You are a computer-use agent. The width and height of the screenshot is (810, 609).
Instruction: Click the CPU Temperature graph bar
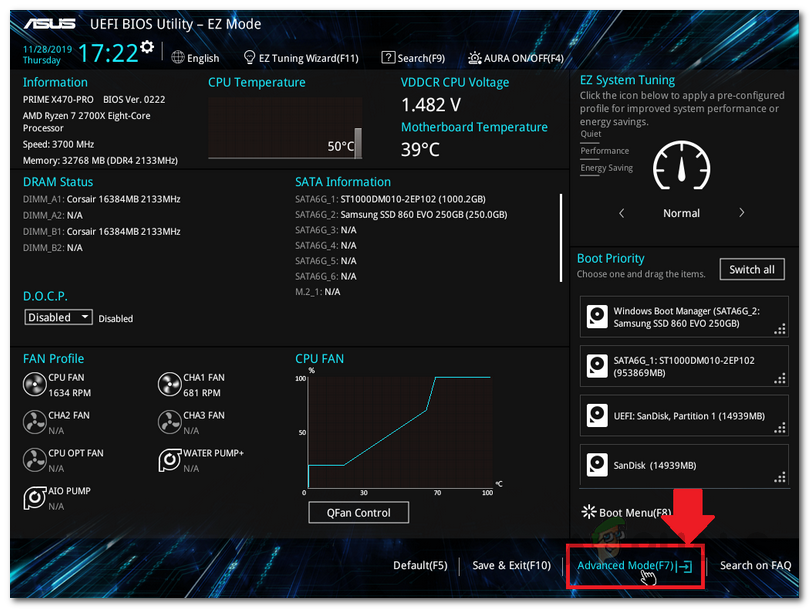tap(358, 143)
